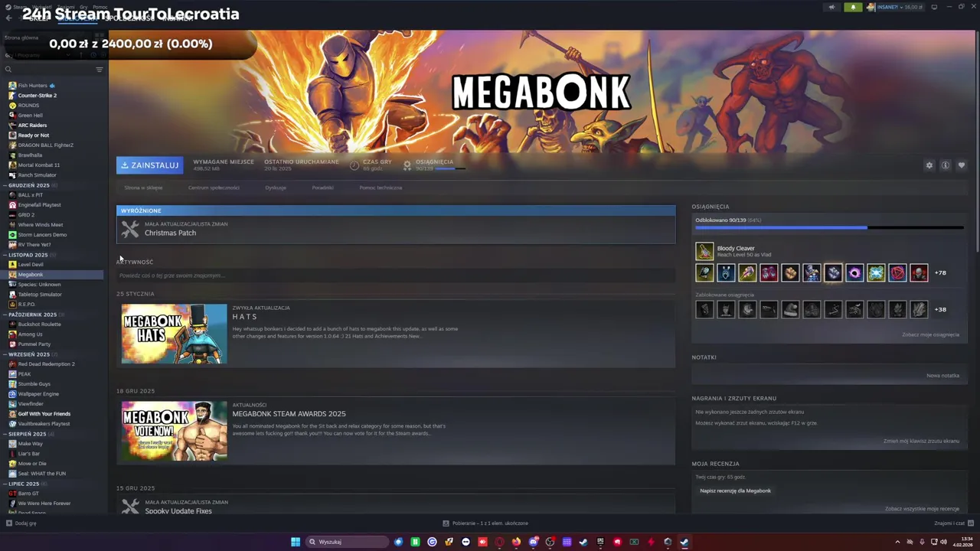This screenshot has width=980, height=551.
Task: Open Discord from the taskbar
Action: tap(533, 542)
